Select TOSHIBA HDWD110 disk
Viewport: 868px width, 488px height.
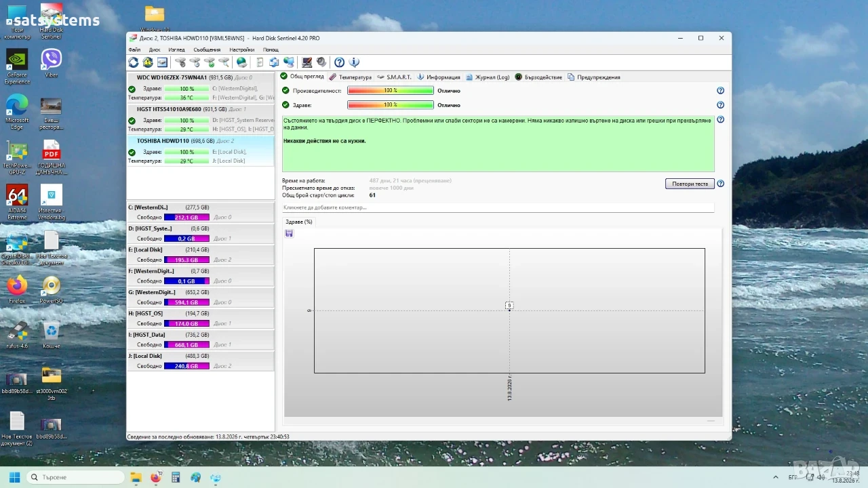pyautogui.click(x=201, y=150)
